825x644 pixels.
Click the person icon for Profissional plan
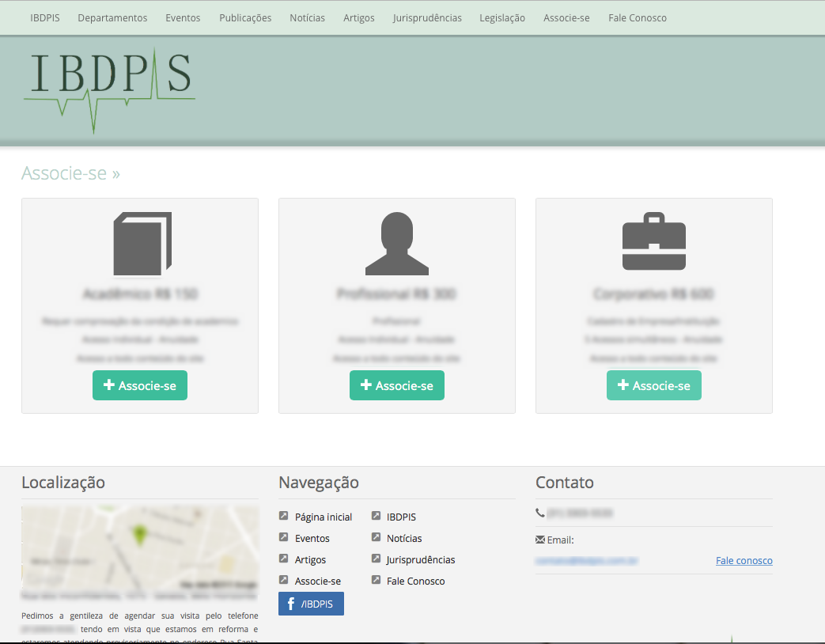397,243
